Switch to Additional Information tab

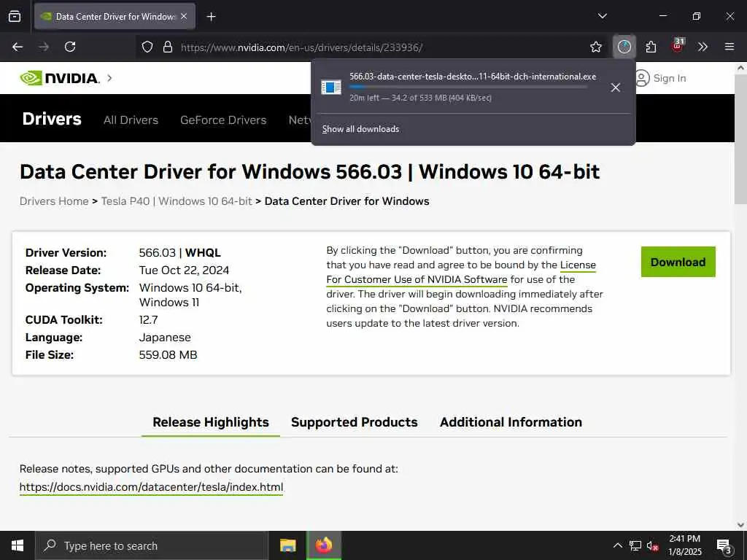[511, 422]
